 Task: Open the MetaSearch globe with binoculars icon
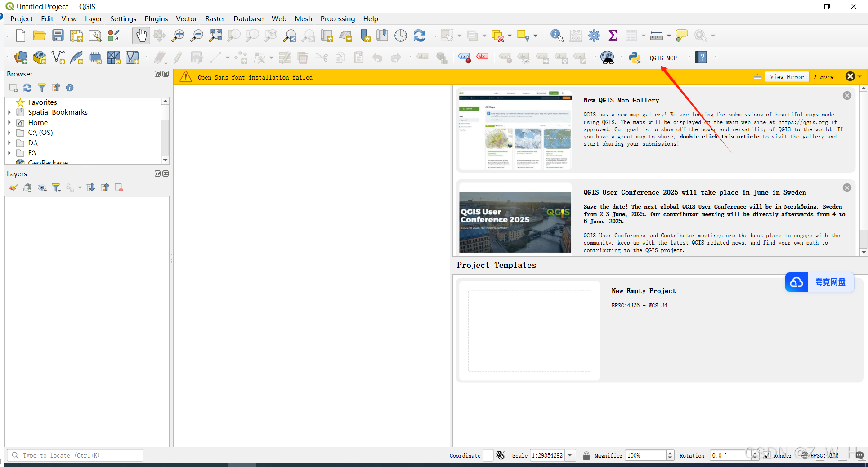click(x=607, y=58)
